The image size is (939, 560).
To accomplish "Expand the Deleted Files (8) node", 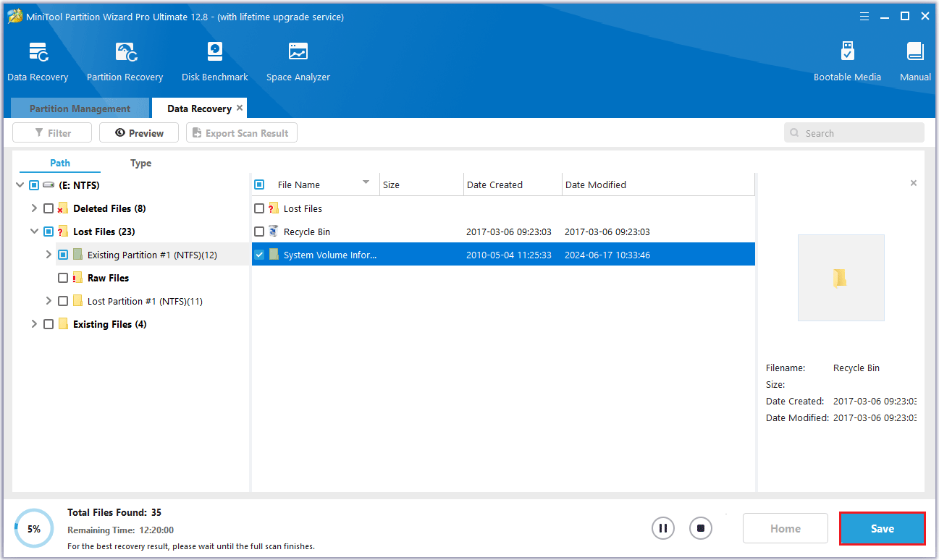I will click(x=34, y=208).
